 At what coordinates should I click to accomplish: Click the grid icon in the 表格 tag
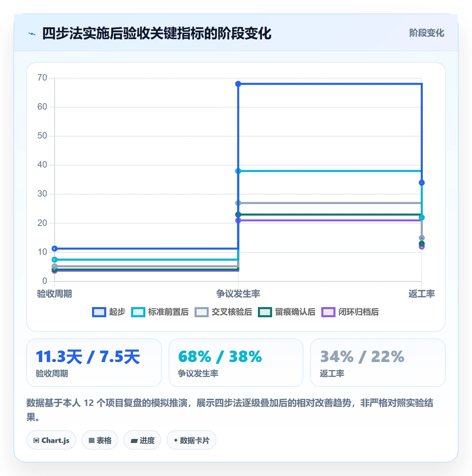tap(91, 440)
